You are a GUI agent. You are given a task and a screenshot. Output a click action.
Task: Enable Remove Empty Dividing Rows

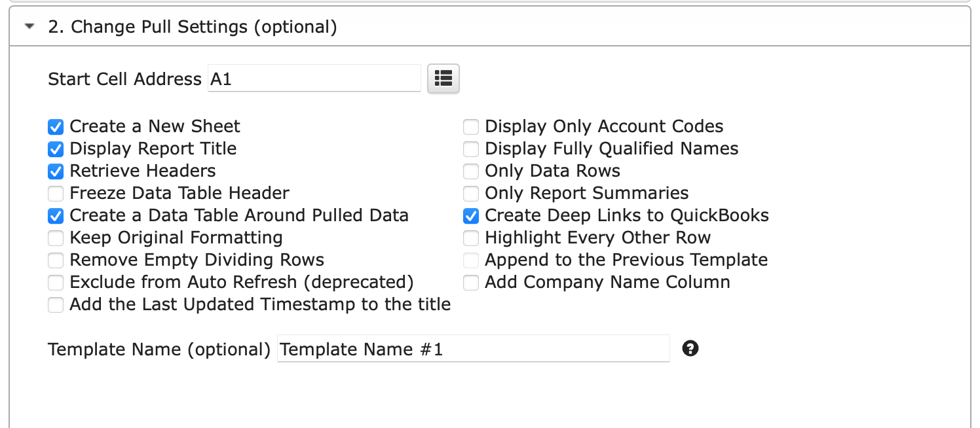coord(56,260)
